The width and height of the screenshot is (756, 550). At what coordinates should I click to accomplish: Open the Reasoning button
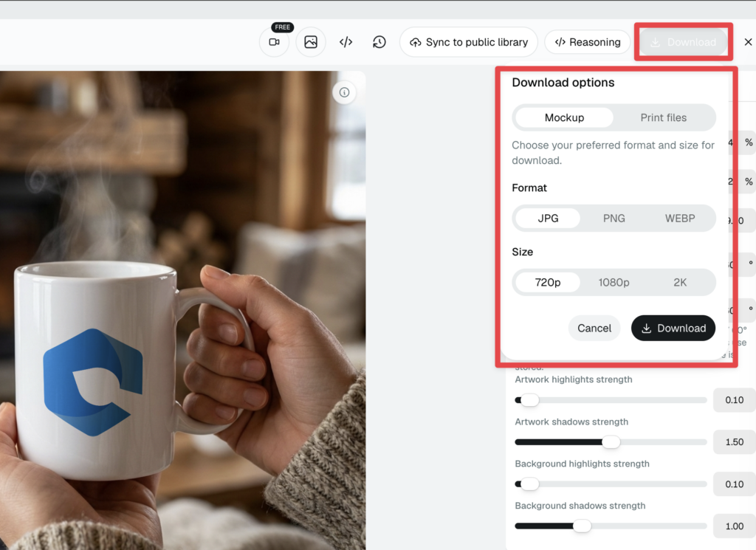587,42
